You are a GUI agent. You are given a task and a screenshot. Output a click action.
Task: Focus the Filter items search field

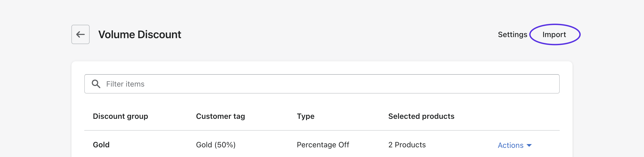322,84
